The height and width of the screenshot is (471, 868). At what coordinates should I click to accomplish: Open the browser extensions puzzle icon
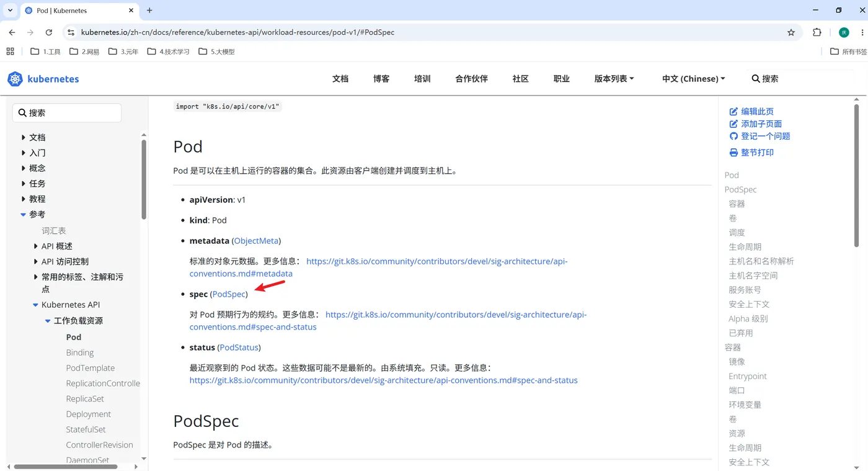(817, 32)
